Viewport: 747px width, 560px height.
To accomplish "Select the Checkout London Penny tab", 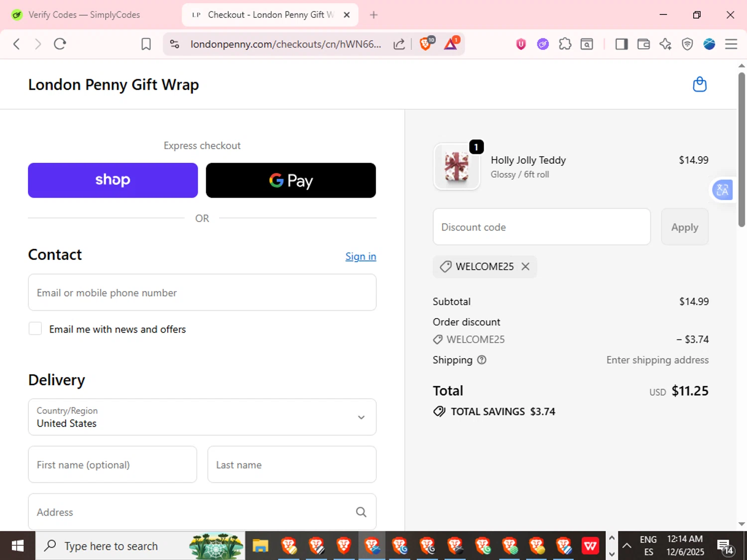I will pos(270,15).
